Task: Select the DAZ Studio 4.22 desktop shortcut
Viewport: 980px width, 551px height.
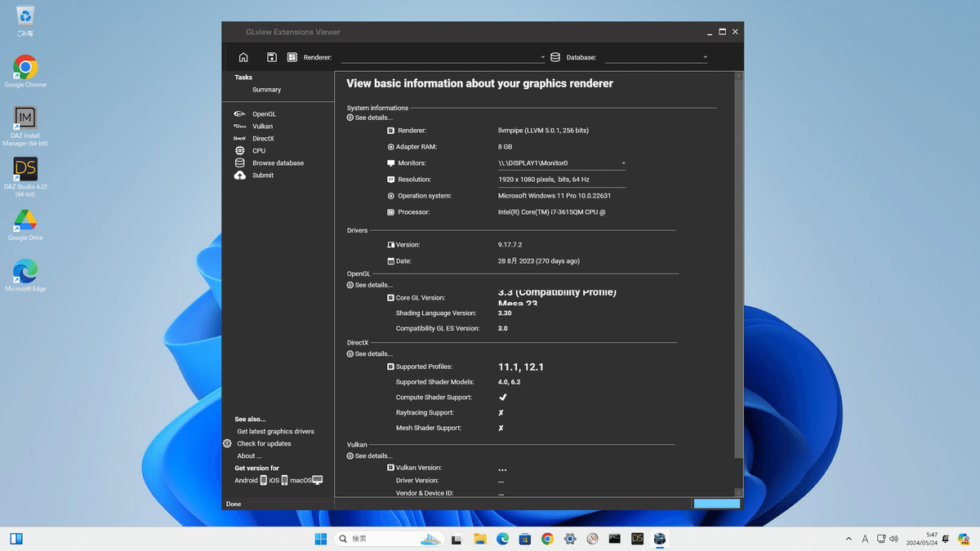Action: (25, 177)
